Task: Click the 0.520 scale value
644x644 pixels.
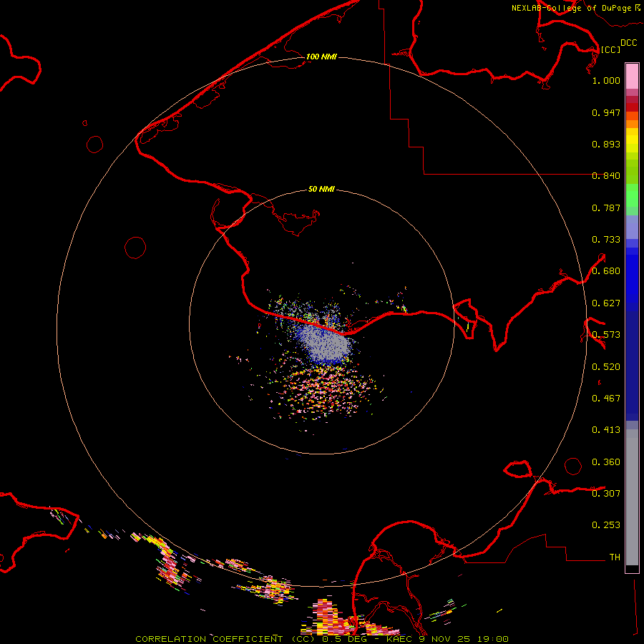Action: coord(606,367)
